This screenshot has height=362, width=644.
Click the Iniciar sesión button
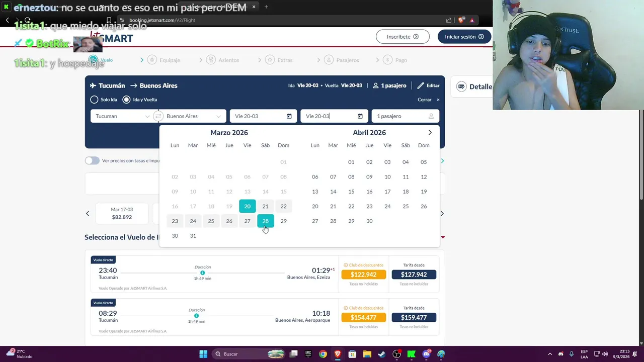(x=464, y=37)
